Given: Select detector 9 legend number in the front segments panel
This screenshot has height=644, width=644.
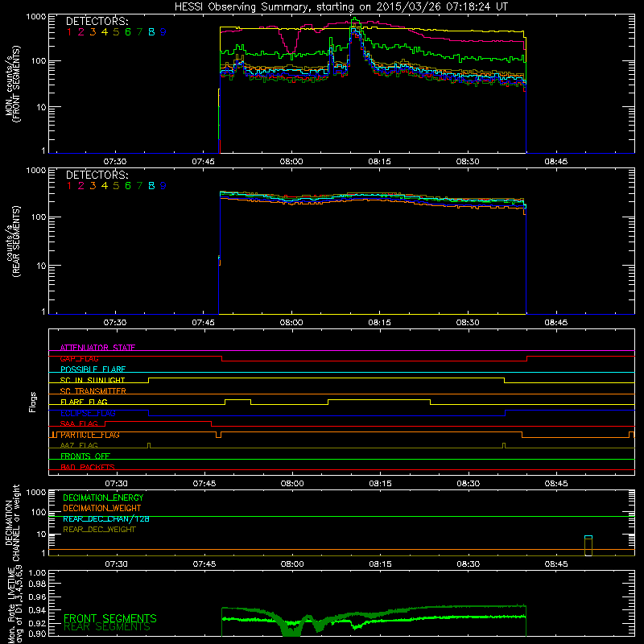Looking at the screenshot, I should click(163, 32).
